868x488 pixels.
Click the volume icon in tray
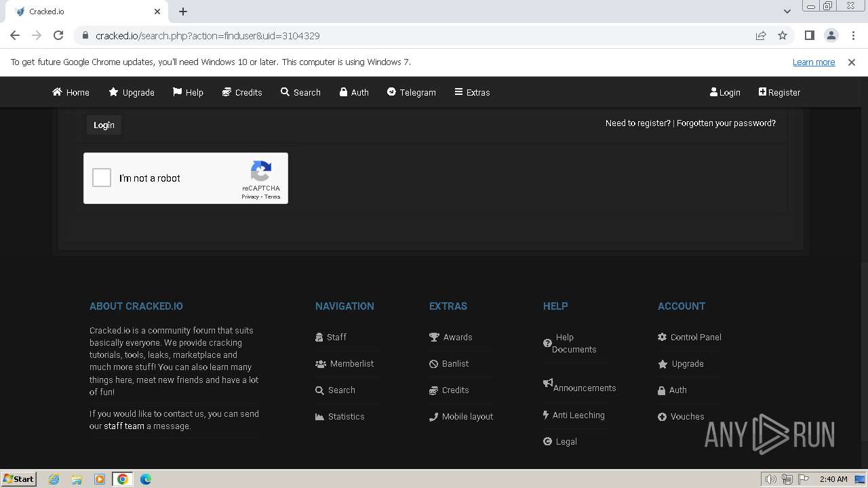(771, 479)
